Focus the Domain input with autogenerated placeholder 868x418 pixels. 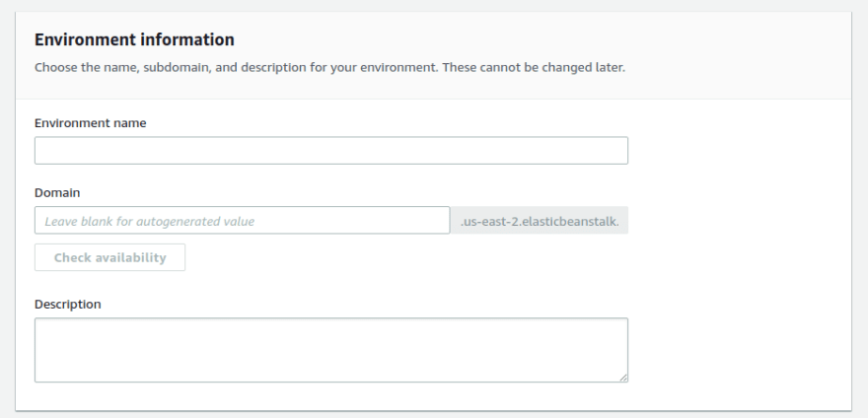[x=242, y=221]
